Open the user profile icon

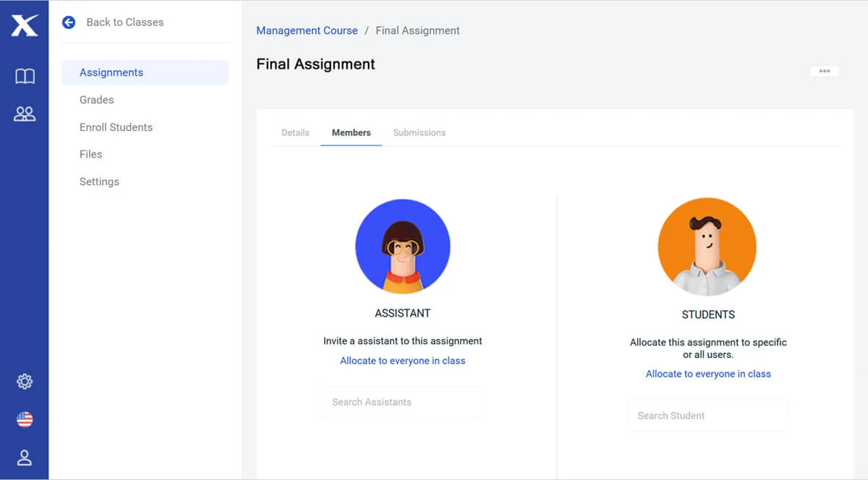tap(25, 457)
